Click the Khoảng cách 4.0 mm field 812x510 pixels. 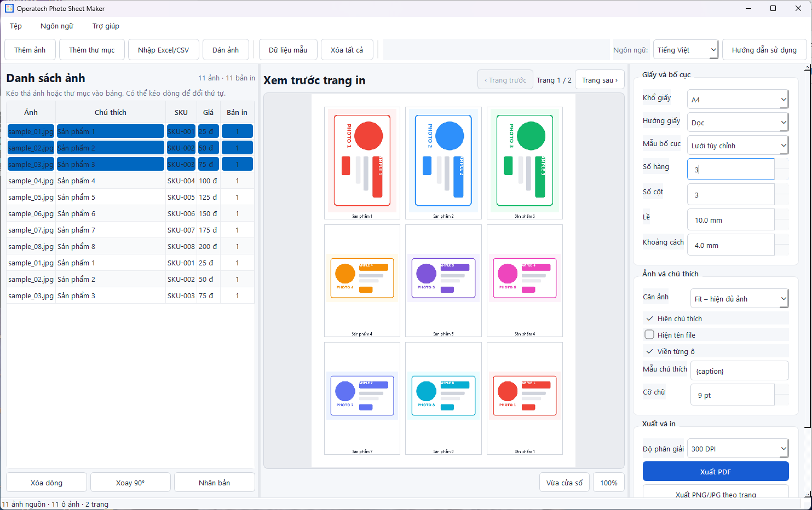point(730,245)
